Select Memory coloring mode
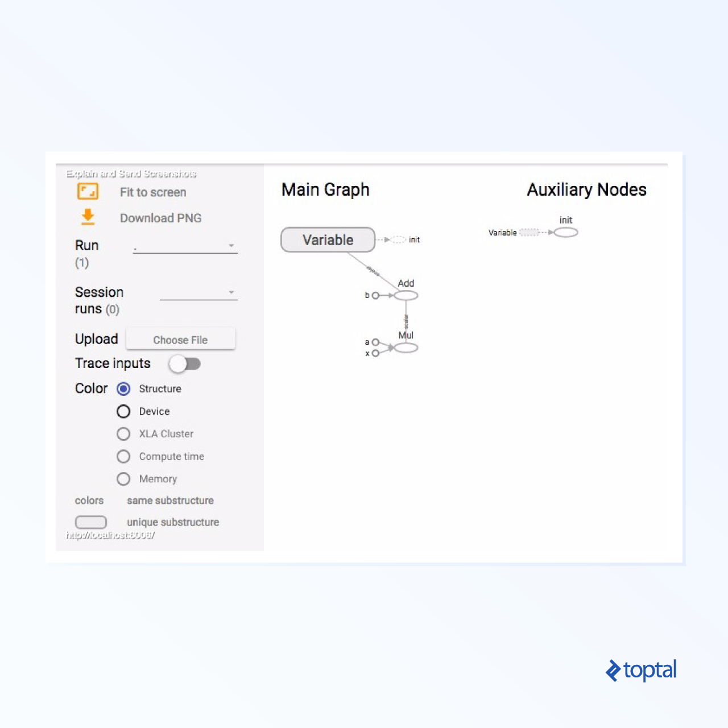This screenshot has height=728, width=728. pos(123,478)
